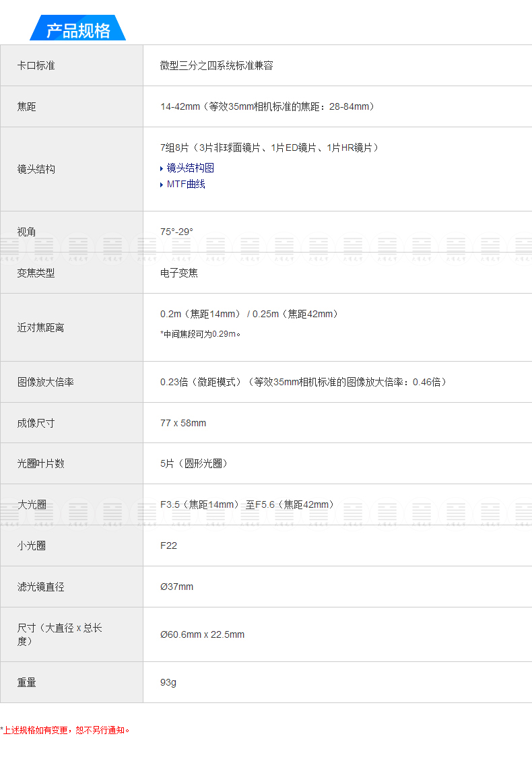Select the Ø37mm filter diameter value
532x759 pixels.
(x=176, y=587)
